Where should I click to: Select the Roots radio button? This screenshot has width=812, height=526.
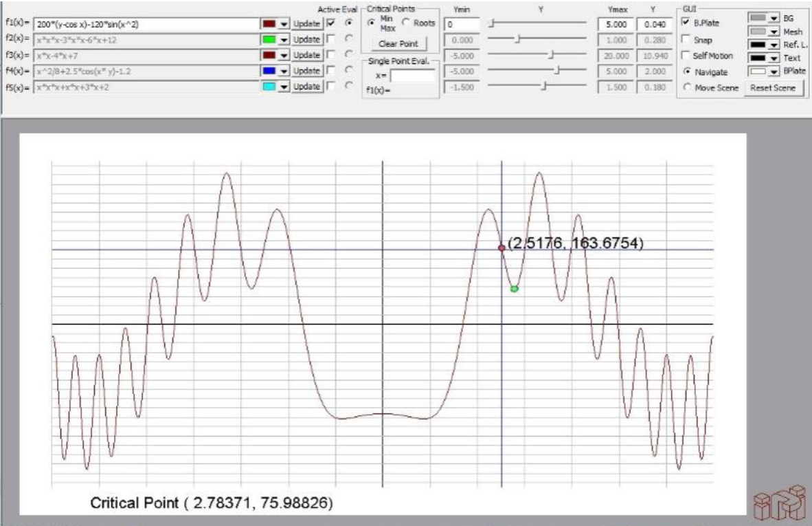click(x=405, y=23)
